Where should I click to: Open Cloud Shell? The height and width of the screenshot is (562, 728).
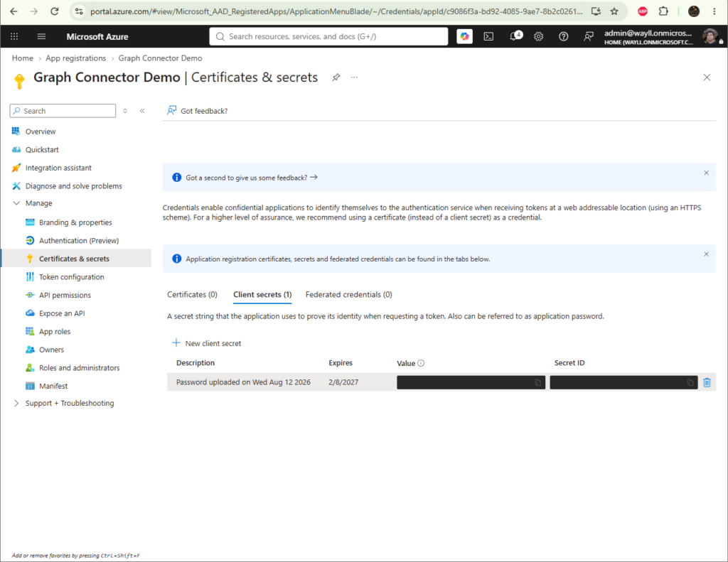[488, 36]
